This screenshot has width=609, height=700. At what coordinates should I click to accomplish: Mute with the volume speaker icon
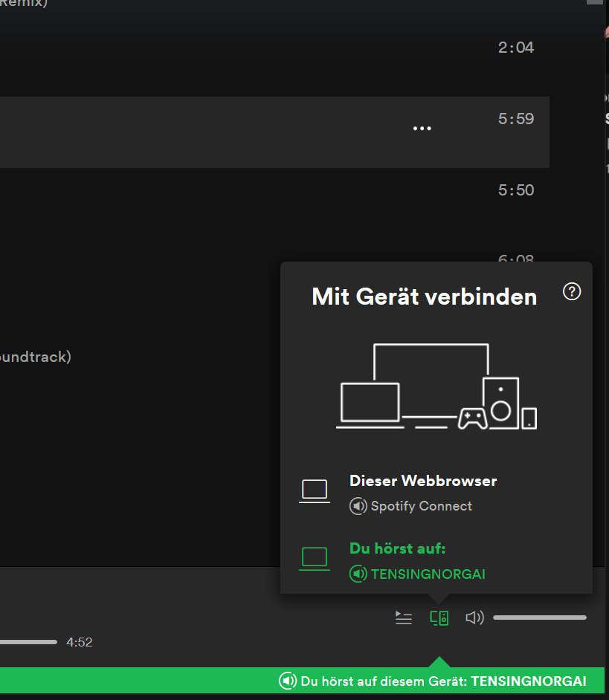[x=474, y=618]
